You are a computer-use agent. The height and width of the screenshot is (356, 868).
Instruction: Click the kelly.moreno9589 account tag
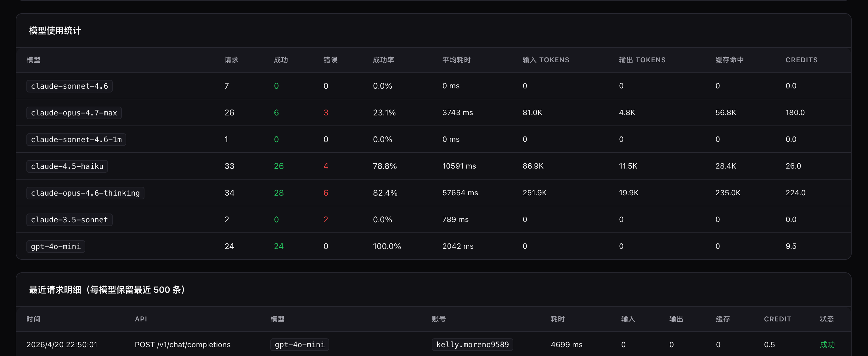(x=472, y=345)
